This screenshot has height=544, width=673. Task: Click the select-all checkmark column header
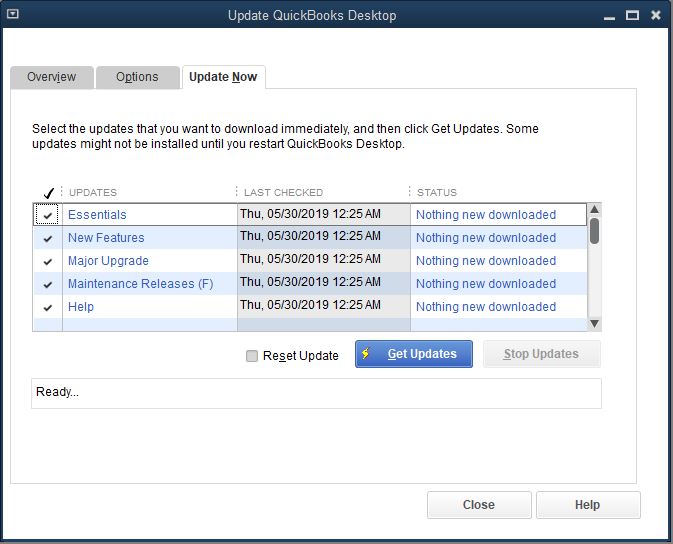click(x=49, y=193)
